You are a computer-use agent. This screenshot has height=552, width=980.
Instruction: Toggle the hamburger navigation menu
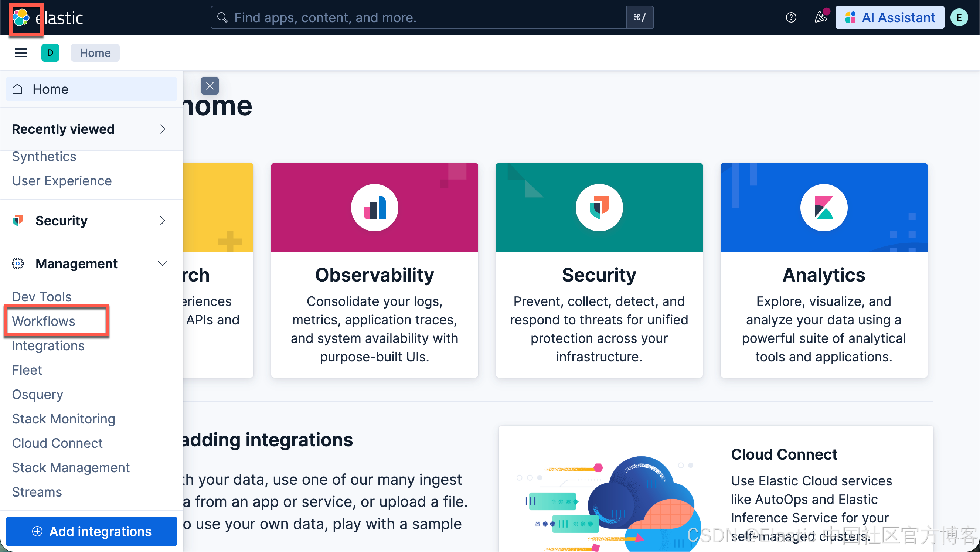(x=21, y=53)
